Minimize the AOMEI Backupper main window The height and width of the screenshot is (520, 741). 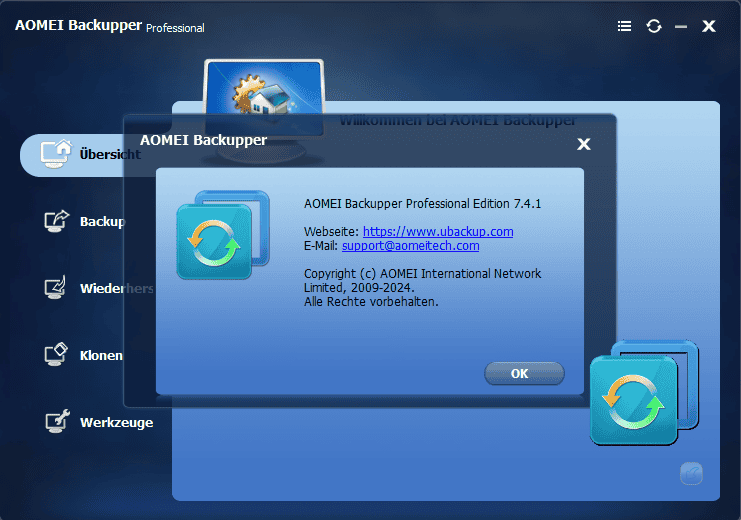click(x=681, y=27)
